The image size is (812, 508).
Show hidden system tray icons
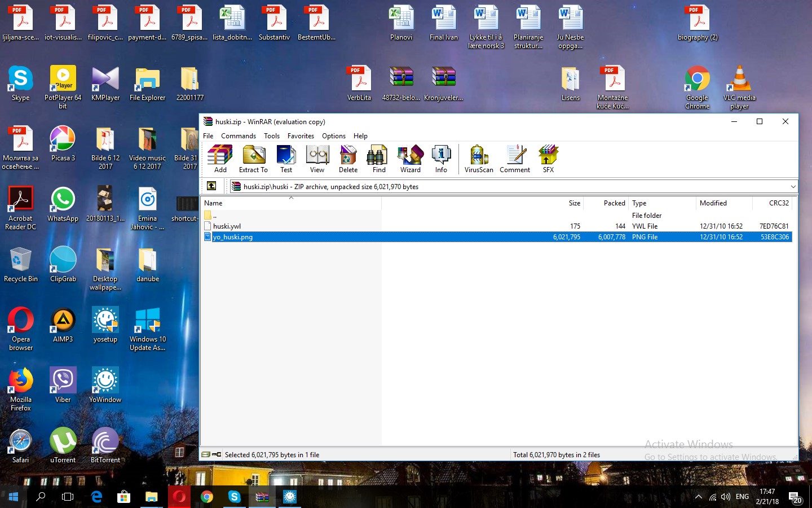[698, 497]
